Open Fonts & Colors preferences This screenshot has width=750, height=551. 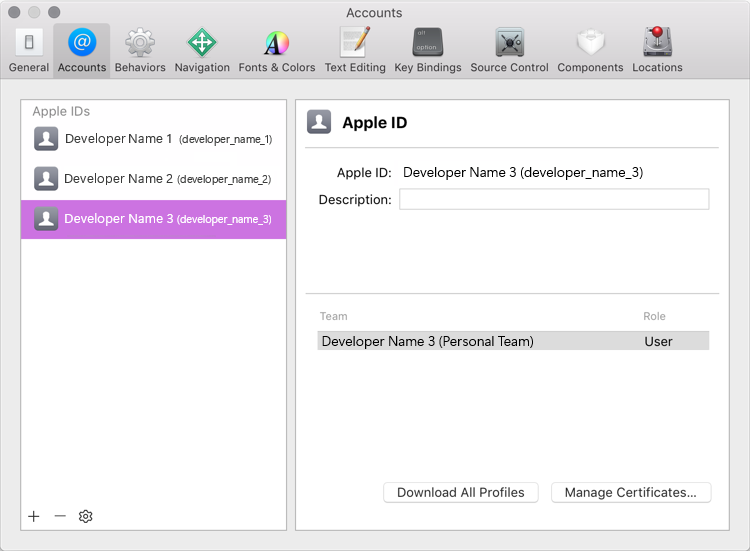coord(276,50)
